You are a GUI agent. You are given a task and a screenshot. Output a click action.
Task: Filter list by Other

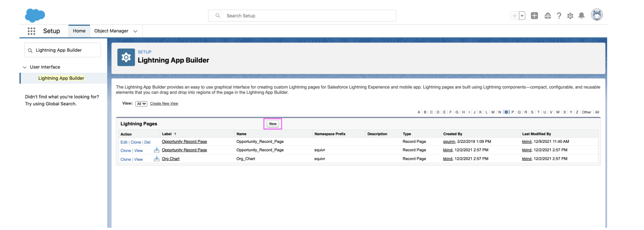pyautogui.click(x=586, y=112)
